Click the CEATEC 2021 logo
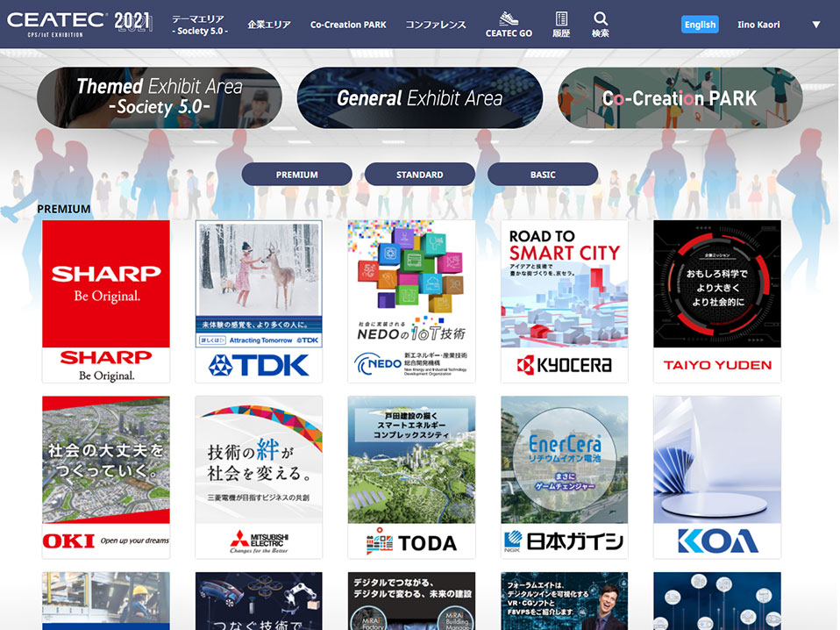 [x=81, y=24]
